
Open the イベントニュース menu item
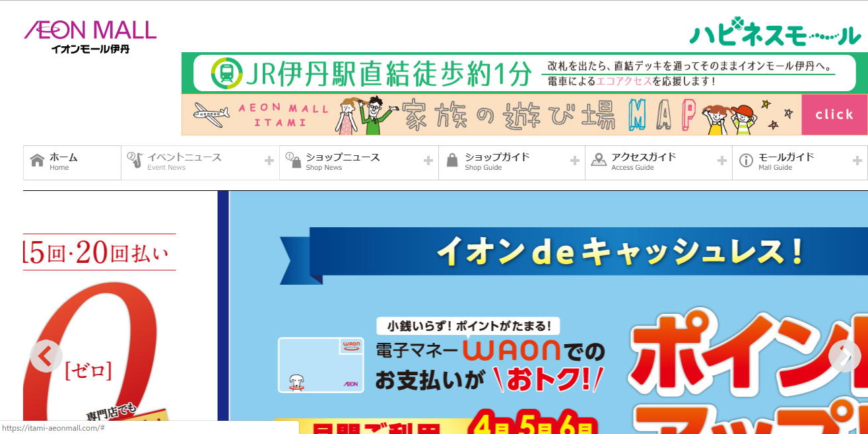coord(201,163)
